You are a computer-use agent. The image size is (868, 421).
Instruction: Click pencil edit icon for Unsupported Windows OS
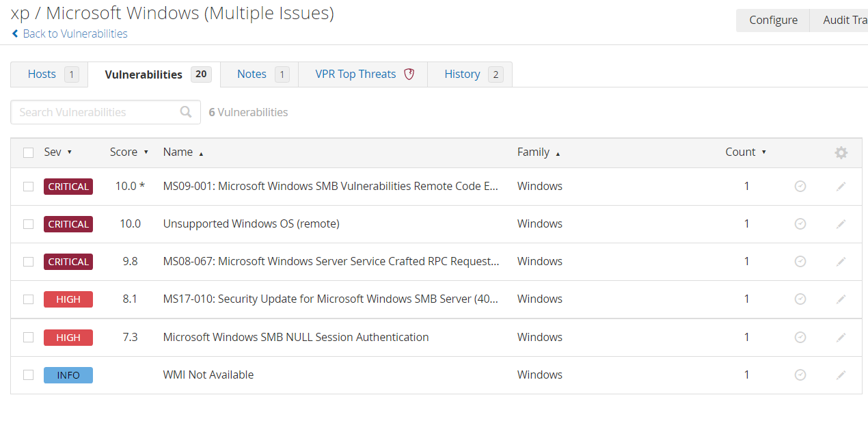tap(841, 224)
